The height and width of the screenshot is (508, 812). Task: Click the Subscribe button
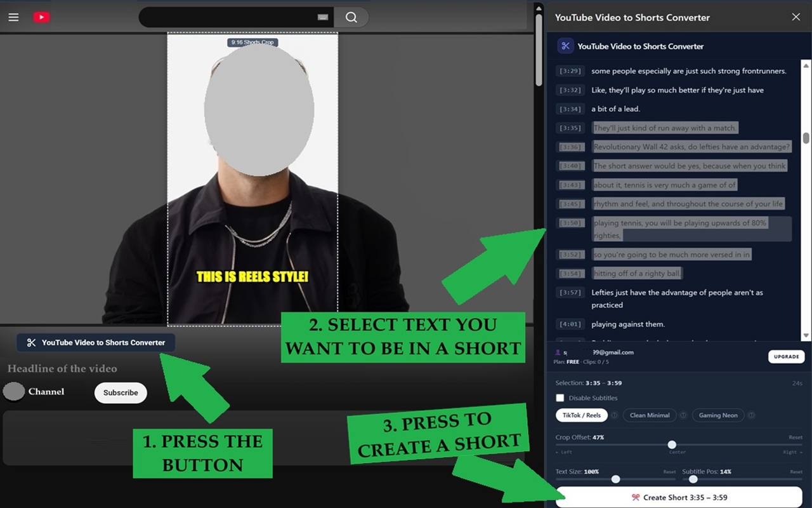coord(121,392)
